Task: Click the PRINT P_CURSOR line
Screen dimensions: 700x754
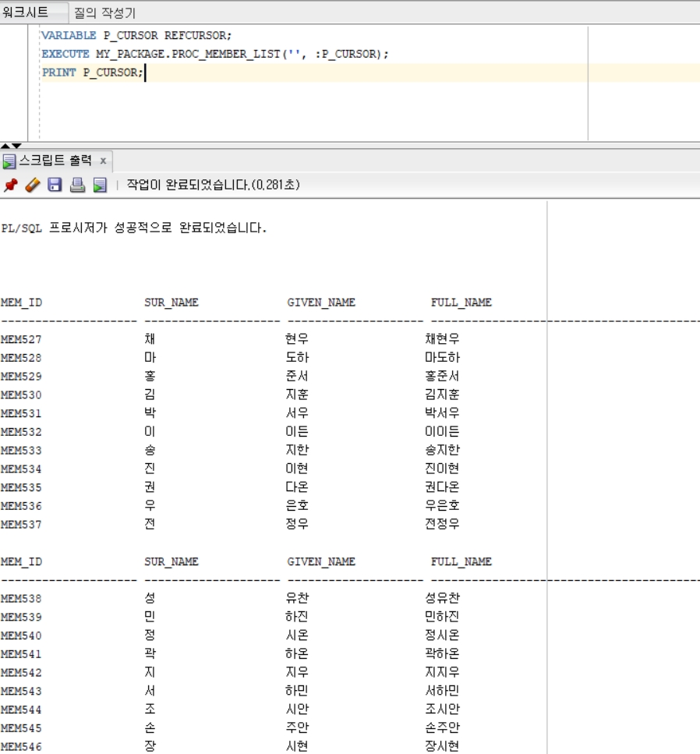Action: click(x=93, y=73)
